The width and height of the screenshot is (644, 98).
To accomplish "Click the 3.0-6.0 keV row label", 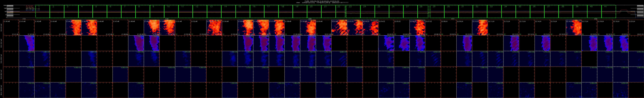I will click(1, 28).
